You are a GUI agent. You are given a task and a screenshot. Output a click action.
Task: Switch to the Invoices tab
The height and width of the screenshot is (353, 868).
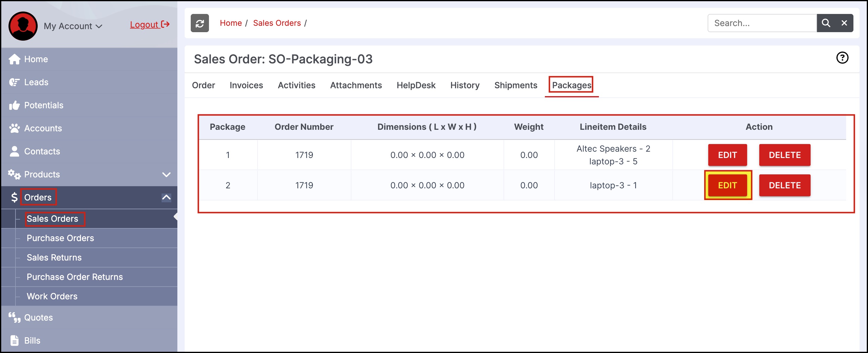point(246,86)
